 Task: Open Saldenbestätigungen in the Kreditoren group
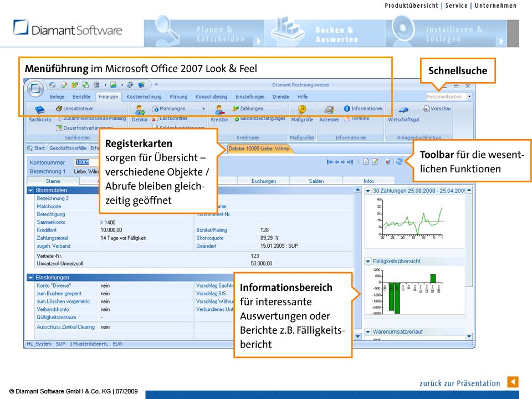pos(259,119)
